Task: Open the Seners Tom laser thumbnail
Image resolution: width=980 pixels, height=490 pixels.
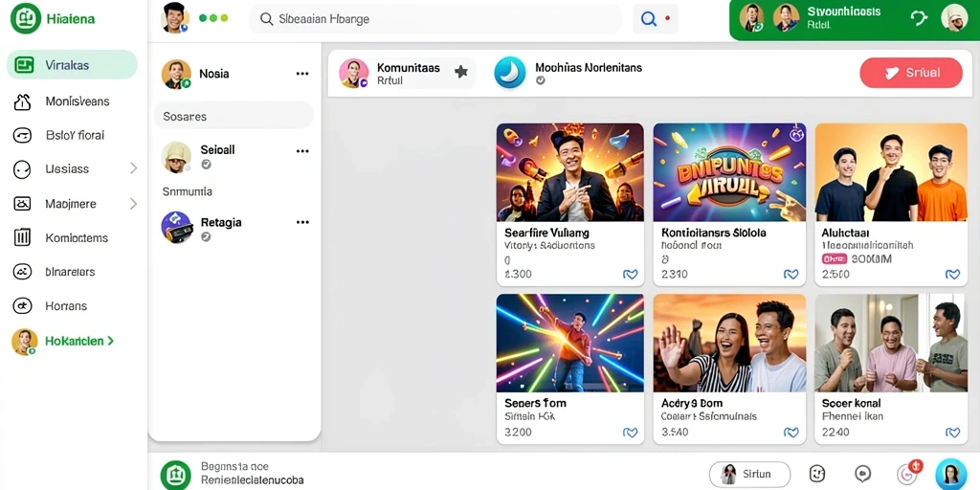Action: [x=570, y=344]
